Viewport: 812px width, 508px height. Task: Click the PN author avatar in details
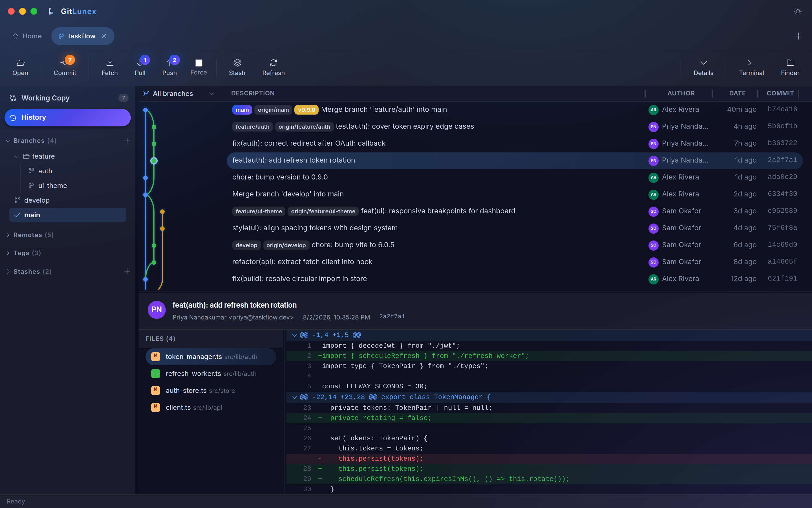157,310
